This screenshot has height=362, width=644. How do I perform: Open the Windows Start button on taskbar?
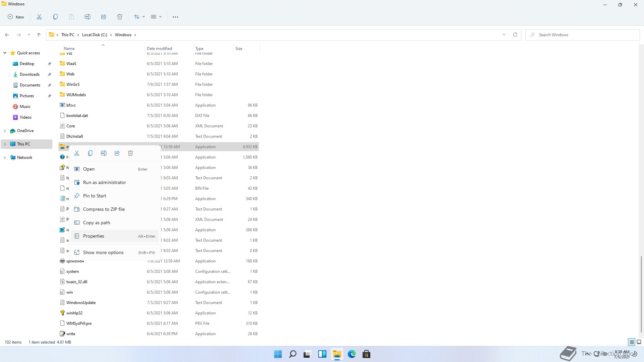(x=278, y=354)
